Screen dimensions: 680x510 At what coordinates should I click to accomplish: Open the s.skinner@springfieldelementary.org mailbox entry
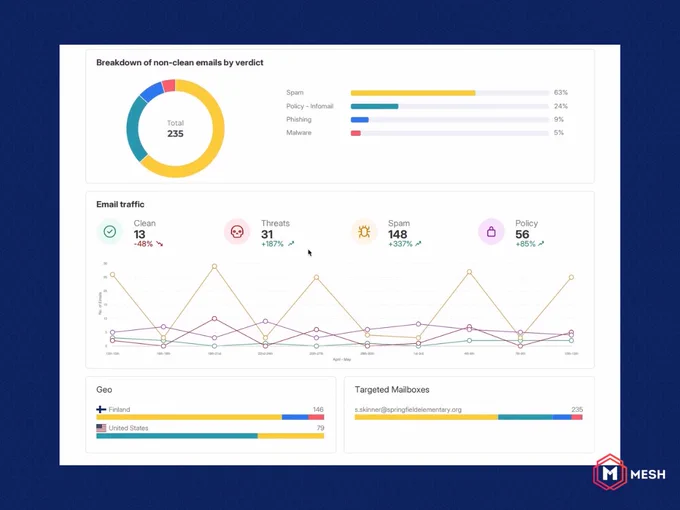coord(408,409)
